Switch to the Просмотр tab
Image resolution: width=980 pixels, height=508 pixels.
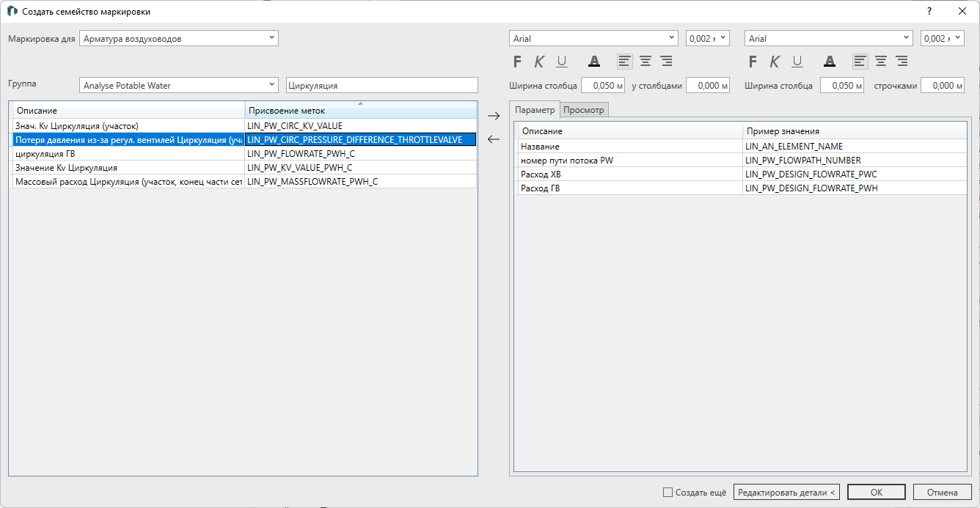584,110
